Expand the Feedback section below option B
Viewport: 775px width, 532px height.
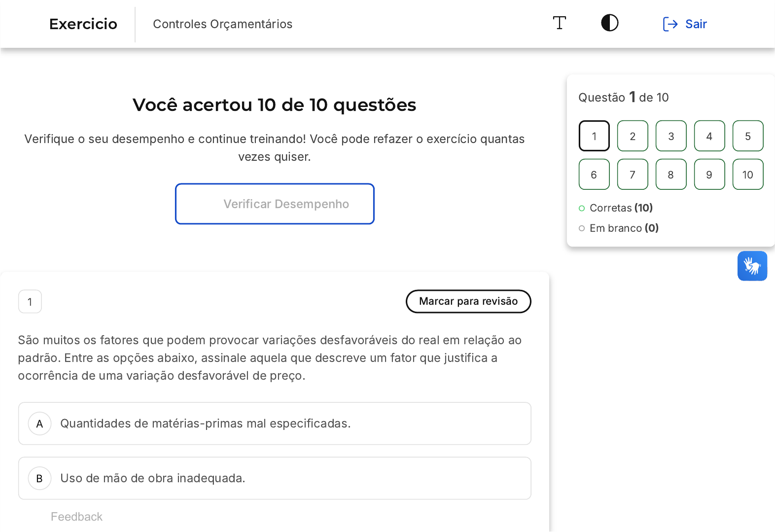(x=76, y=517)
